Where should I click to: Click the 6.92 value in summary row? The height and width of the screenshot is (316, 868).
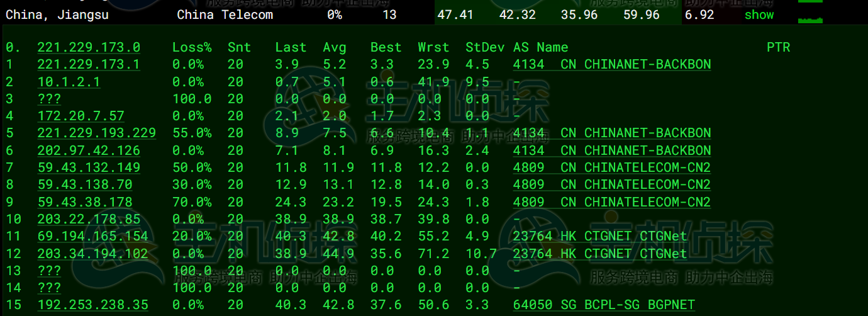tap(699, 14)
